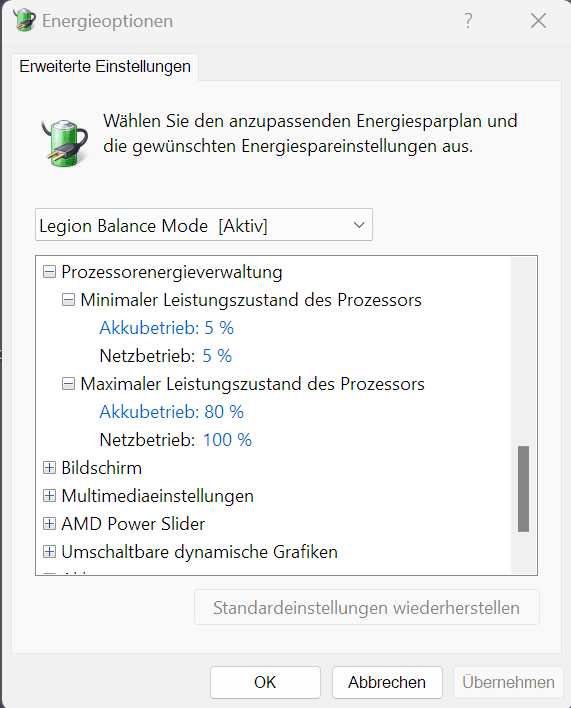Collapse the Prozessorenergieverwaltung node
Screen dimensions: 571x708
pyautogui.click(x=49, y=272)
